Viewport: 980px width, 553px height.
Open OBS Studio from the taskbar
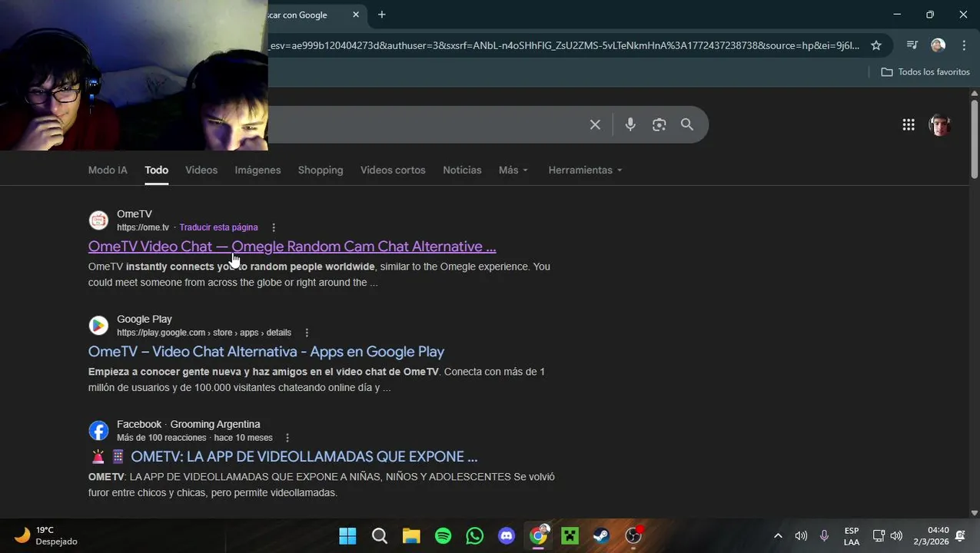pos(633,535)
